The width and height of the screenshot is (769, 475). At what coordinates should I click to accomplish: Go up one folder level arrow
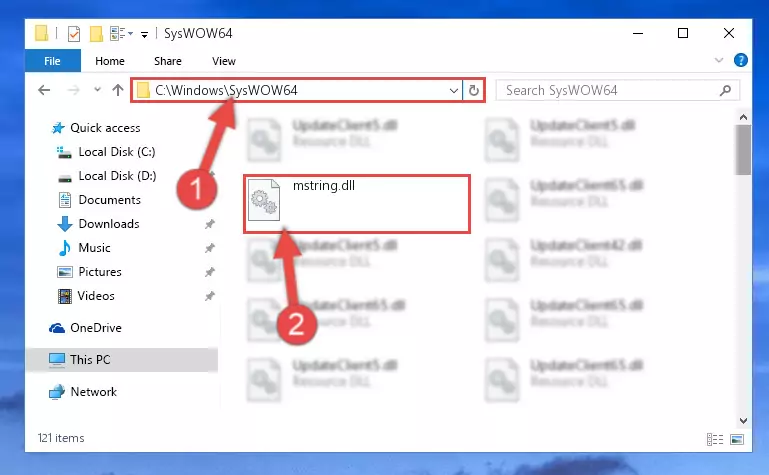(x=118, y=90)
